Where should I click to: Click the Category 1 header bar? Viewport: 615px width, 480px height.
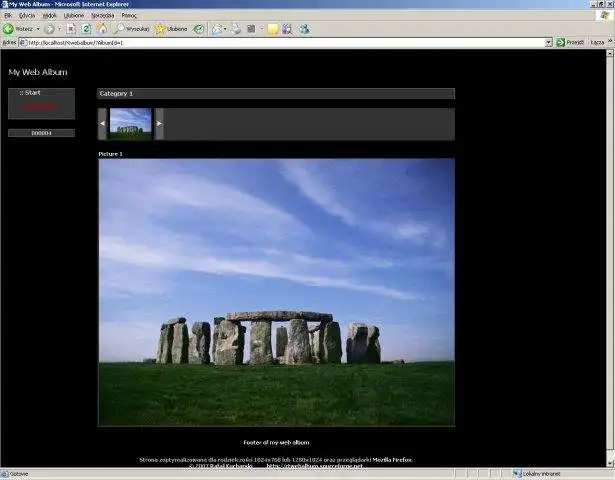[x=276, y=94]
